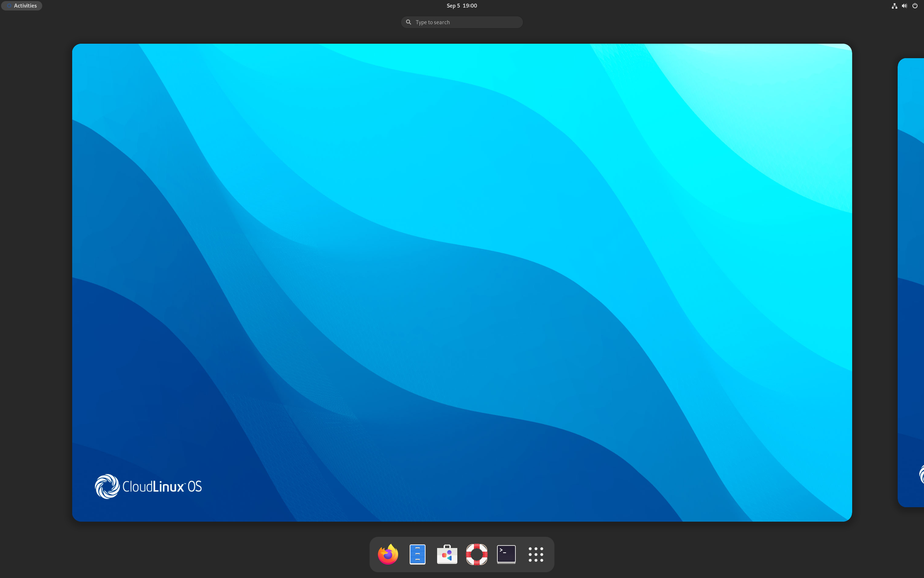Launch Terminal from the dock

point(506,554)
